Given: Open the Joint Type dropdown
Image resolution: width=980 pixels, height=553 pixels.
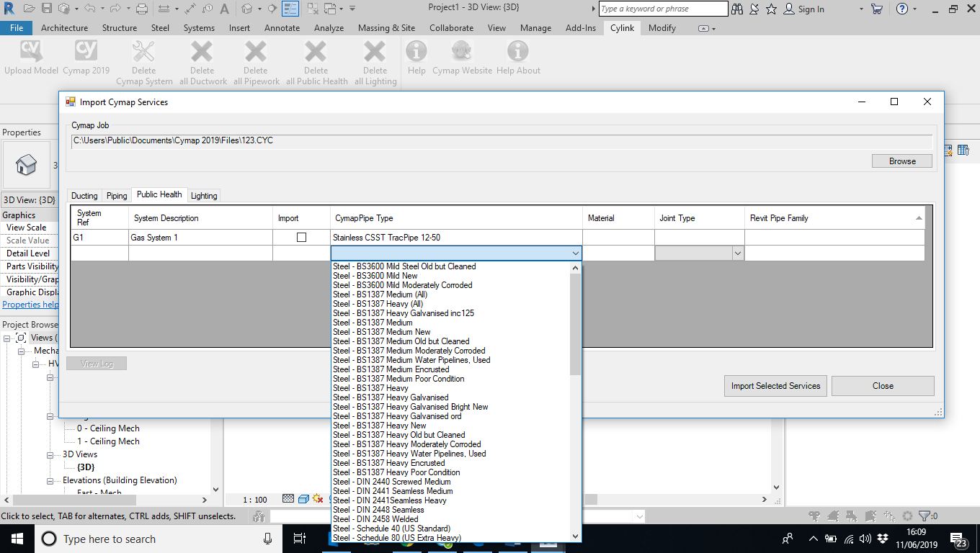Looking at the screenshot, I should 736,253.
